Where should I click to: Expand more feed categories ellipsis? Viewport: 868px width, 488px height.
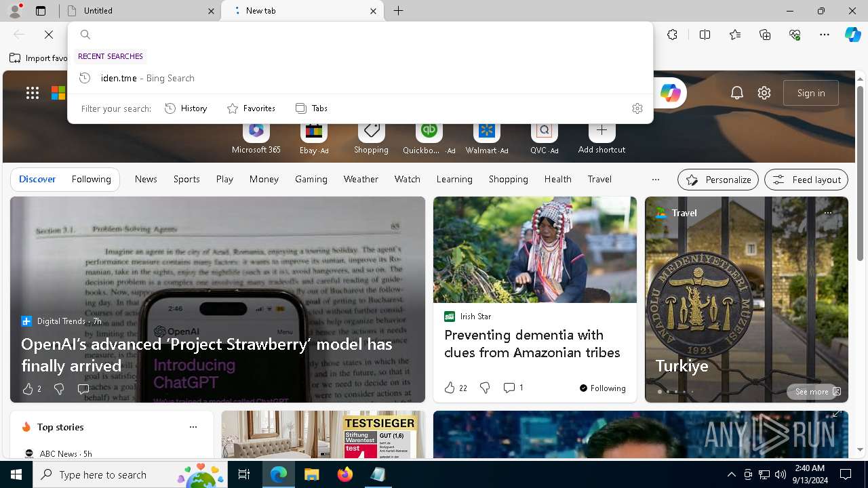click(655, 180)
